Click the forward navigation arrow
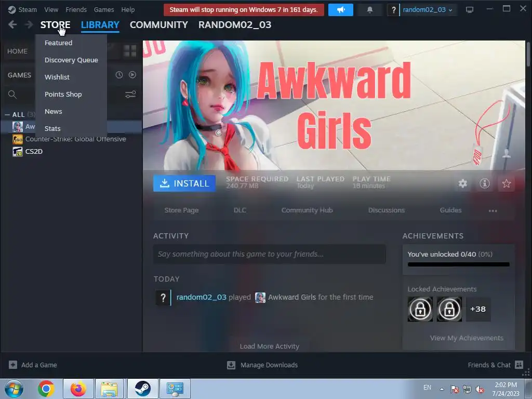 (x=29, y=24)
